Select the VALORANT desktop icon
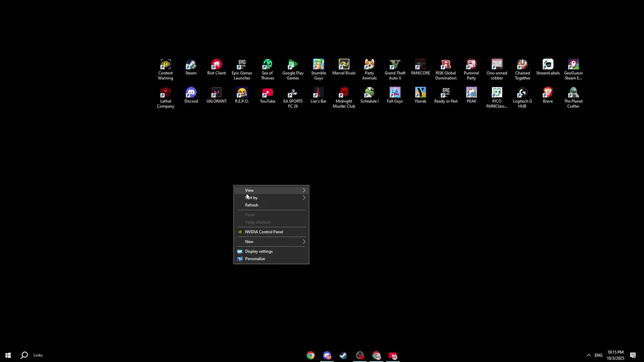Screen dimensions: 644x362 (216, 96)
